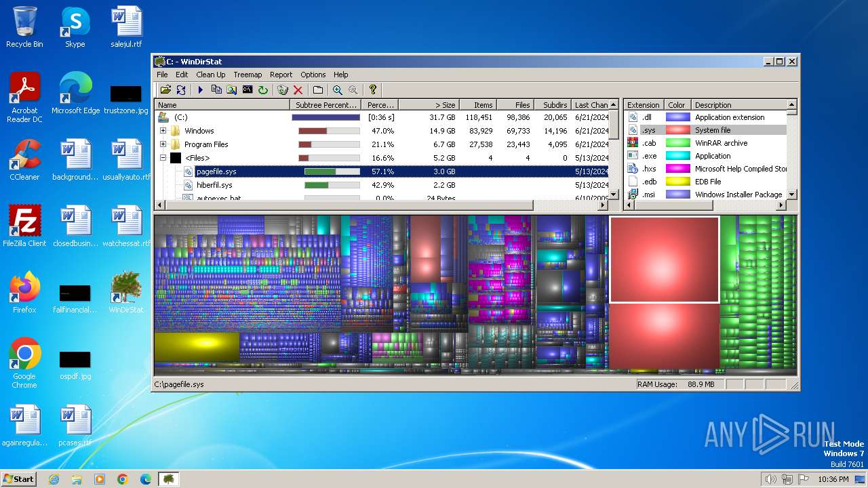868x488 pixels.
Task: Click the Zoom Out magnifier icon
Action: click(x=353, y=89)
